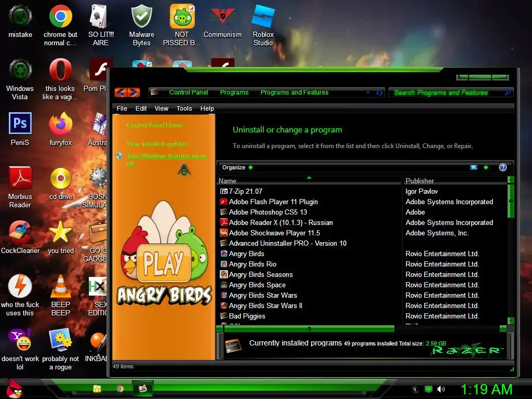Click the green network tray icon
The width and height of the screenshot is (532, 399).
pos(429,389)
